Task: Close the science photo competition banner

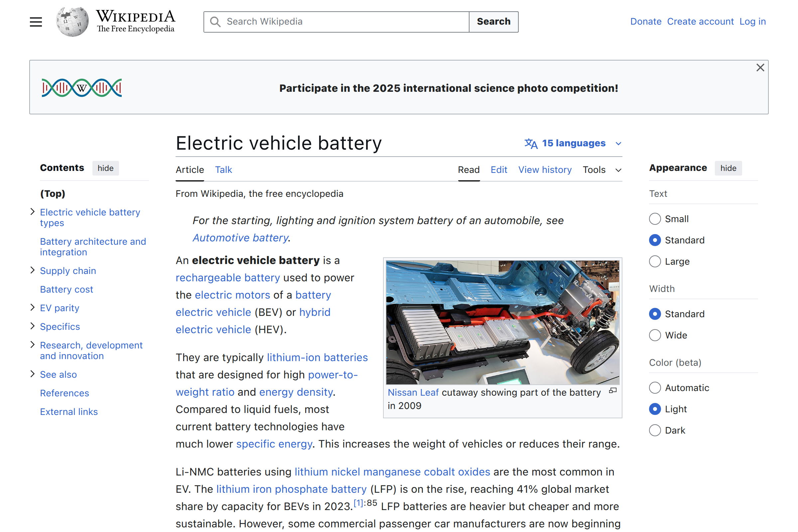Action: [760, 67]
